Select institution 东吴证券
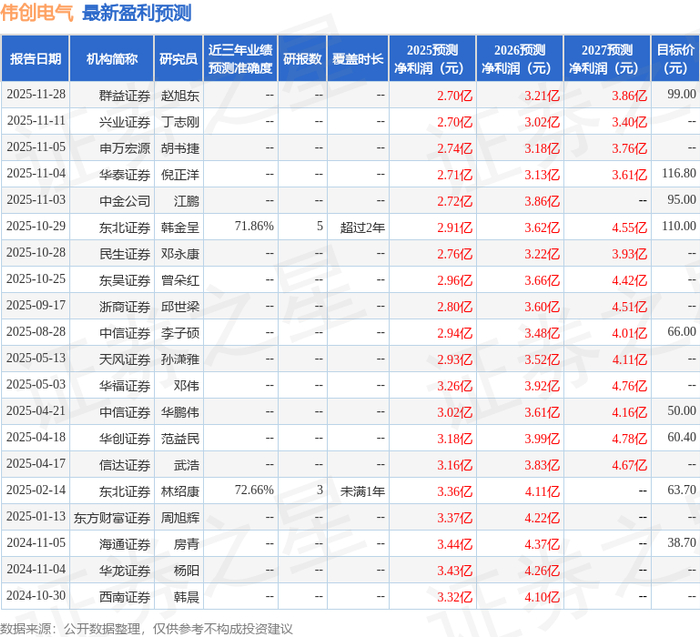Image resolution: width=700 pixels, height=637 pixels. click(x=125, y=280)
